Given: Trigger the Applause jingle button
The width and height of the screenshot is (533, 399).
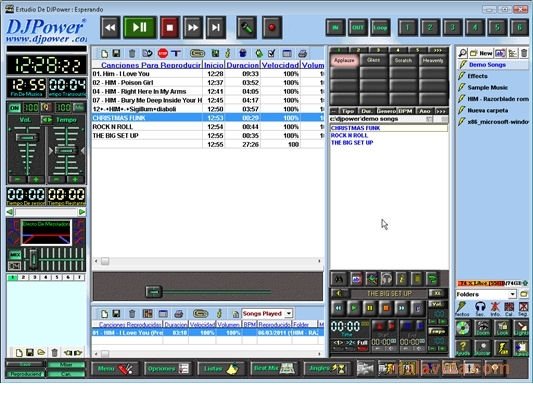Looking at the screenshot, I should point(344,60).
